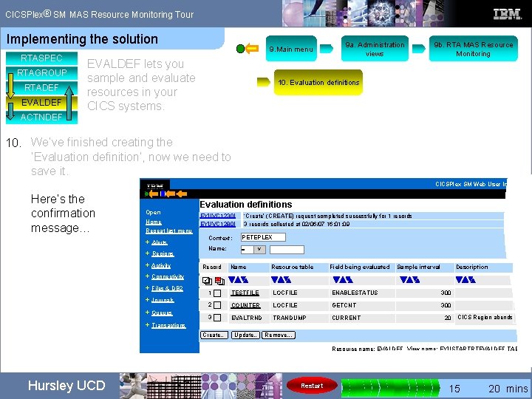
Task: Click the Remove... button
Action: tap(279, 335)
